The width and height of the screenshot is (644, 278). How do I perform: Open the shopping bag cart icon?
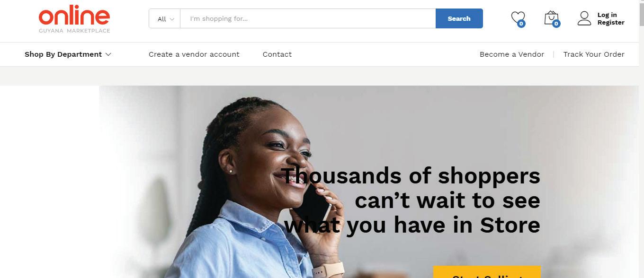click(x=551, y=18)
